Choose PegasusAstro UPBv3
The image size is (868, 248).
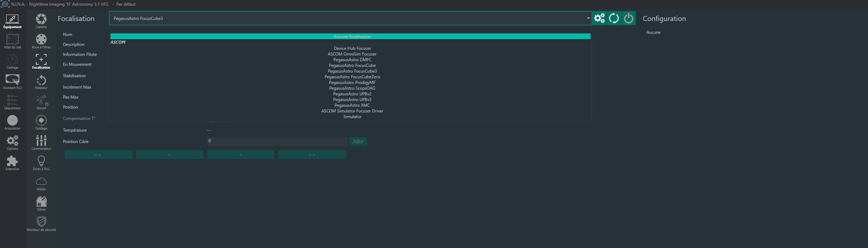pos(352,100)
